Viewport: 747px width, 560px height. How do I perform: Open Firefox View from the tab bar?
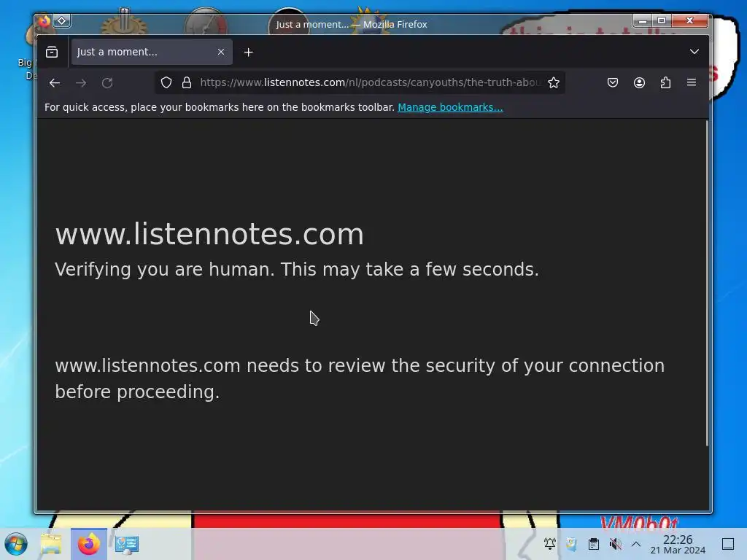pyautogui.click(x=52, y=52)
